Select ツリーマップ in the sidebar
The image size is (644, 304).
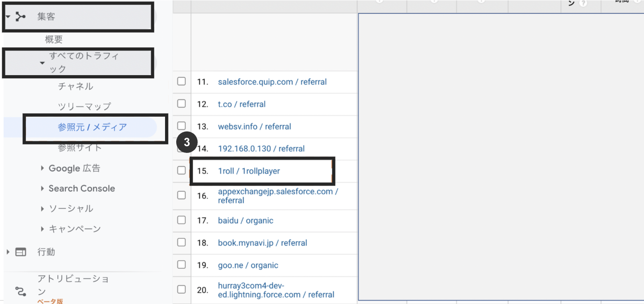(x=84, y=107)
